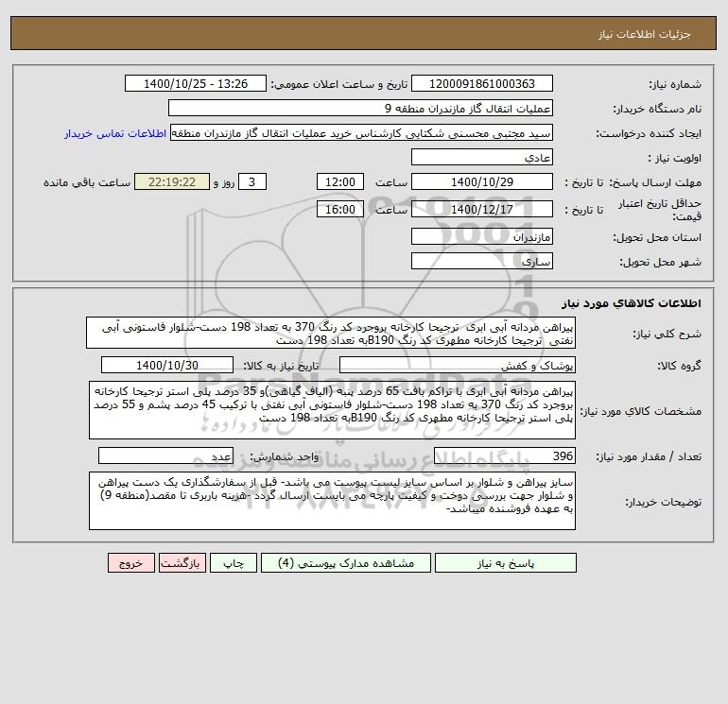
Task: Click delivery city field ساری
Action: coord(482,261)
